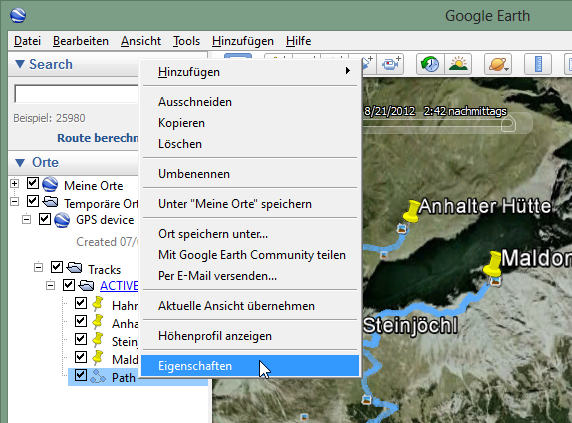Image resolution: width=572 pixels, height=423 pixels.
Task: Click the Anhalter Hütte yellow pushpin on map
Action: 411,211
